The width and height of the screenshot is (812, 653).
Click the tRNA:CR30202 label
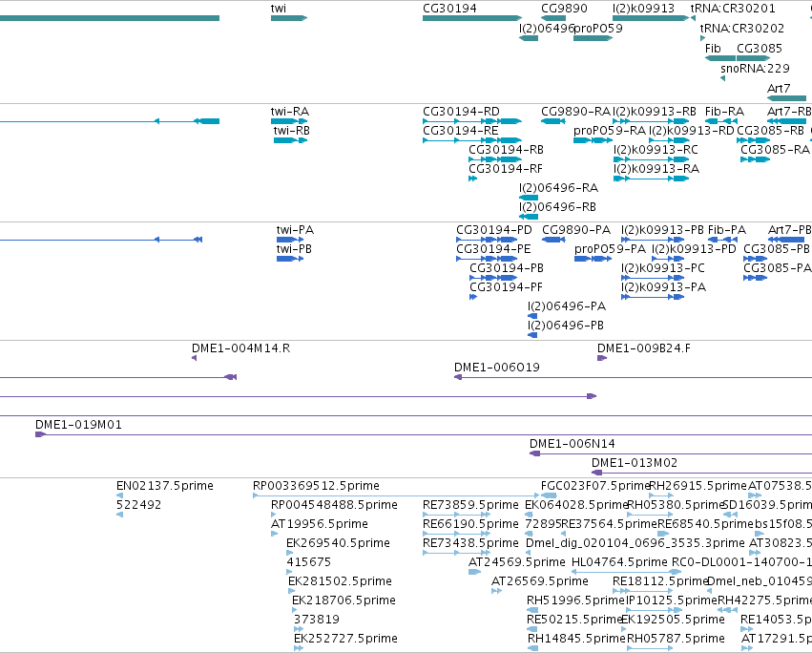(x=741, y=29)
